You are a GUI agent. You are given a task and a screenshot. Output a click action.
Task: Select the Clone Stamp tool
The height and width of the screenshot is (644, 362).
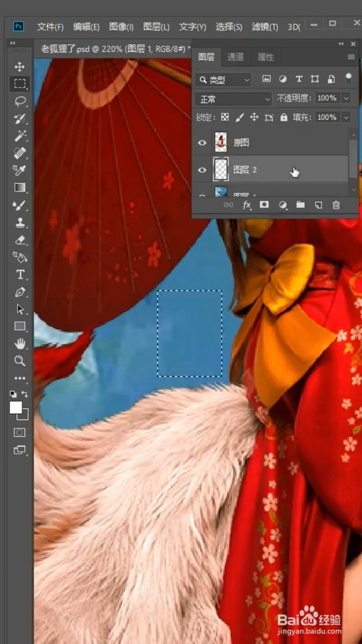pyautogui.click(x=19, y=222)
